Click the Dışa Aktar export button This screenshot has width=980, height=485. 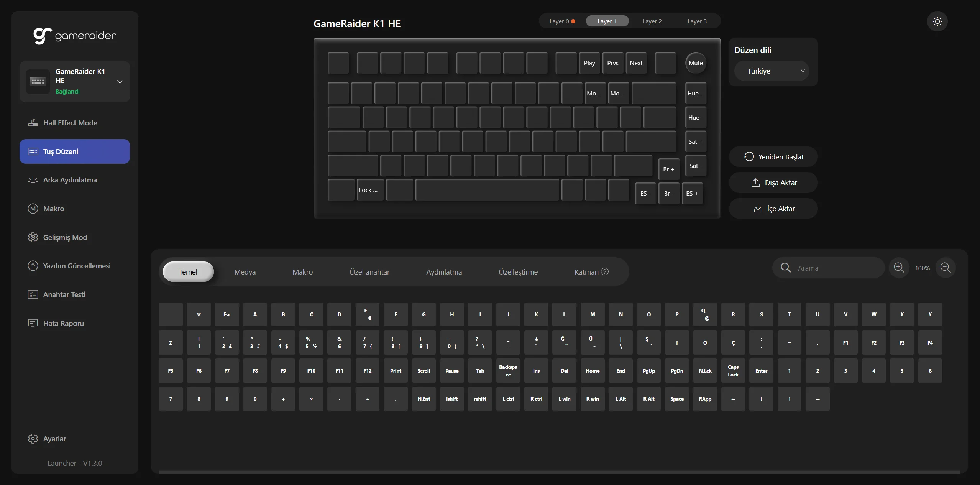tap(773, 183)
